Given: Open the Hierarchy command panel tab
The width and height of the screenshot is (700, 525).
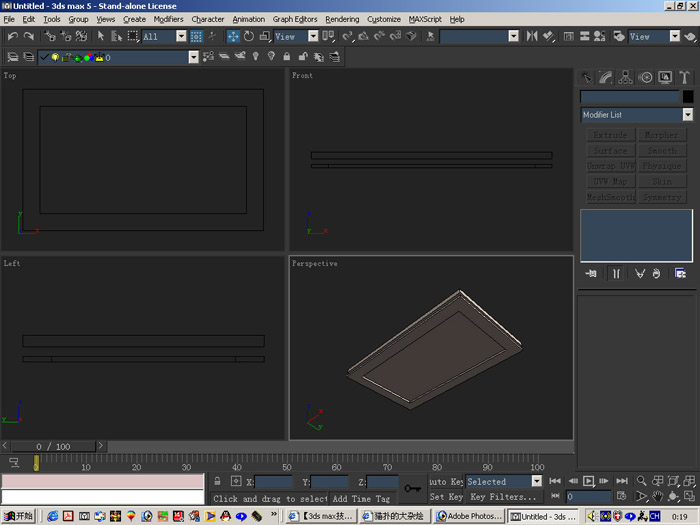Looking at the screenshot, I should coord(625,77).
